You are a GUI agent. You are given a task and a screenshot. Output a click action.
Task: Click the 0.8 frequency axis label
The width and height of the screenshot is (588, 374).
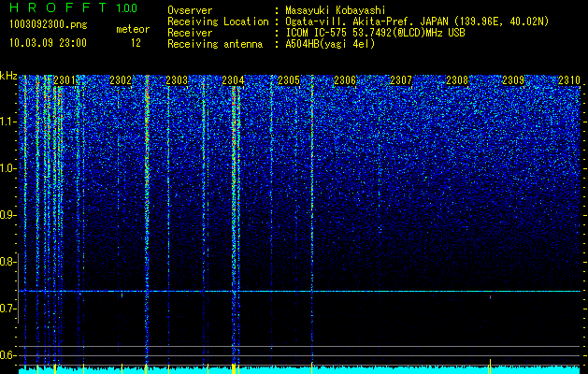click(7, 262)
